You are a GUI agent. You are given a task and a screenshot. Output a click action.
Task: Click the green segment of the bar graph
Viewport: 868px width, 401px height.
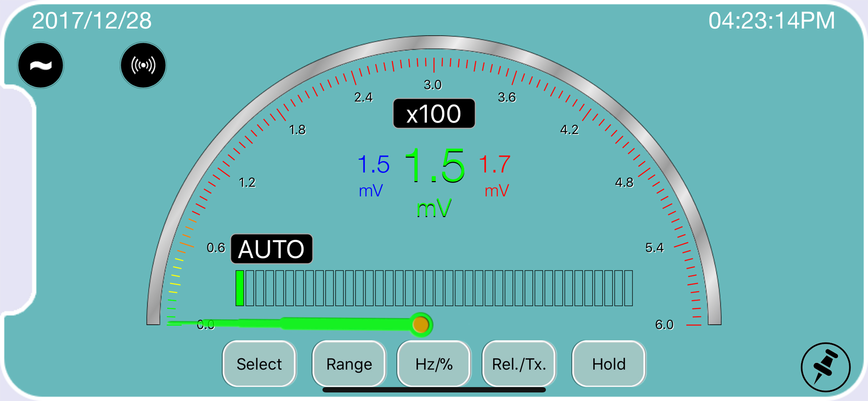[240, 288]
